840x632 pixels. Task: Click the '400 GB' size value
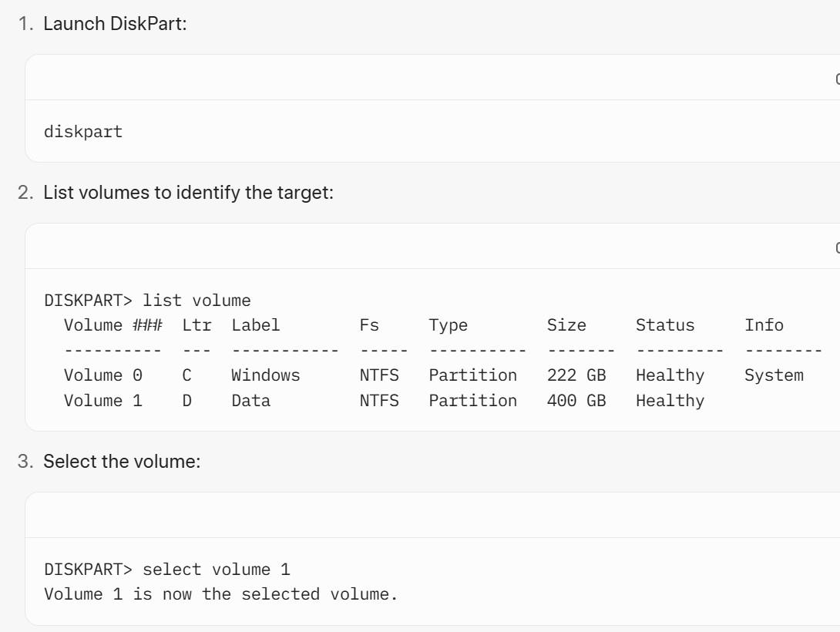pyautogui.click(x=576, y=401)
